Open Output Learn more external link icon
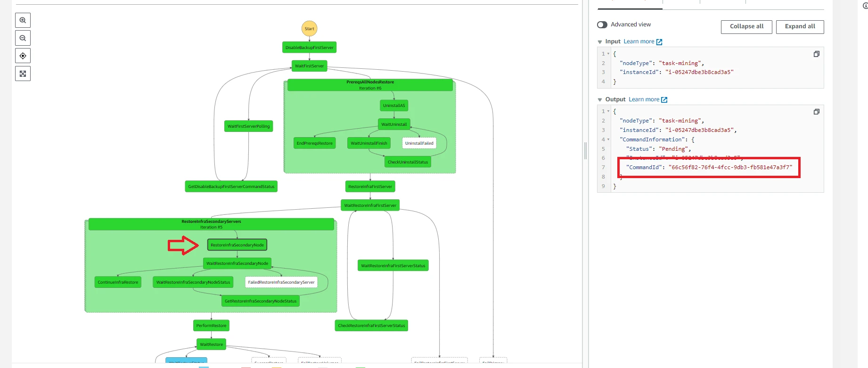The height and width of the screenshot is (368, 868). (x=664, y=100)
